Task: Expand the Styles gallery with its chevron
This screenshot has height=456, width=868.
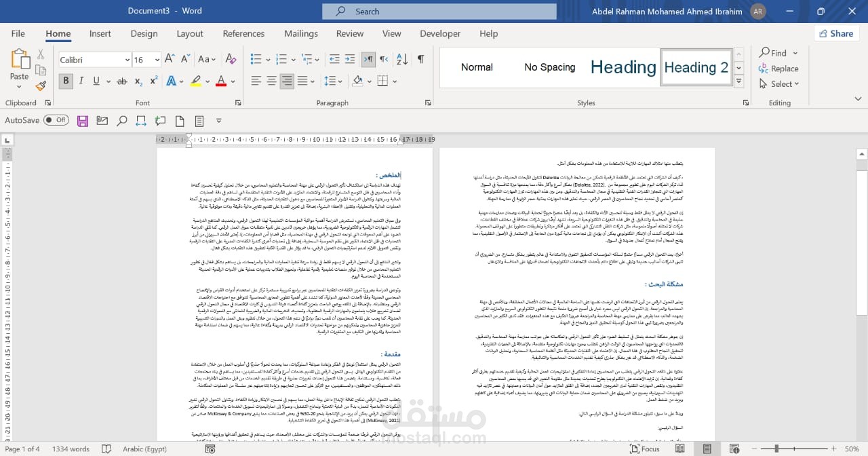Action: tap(738, 81)
